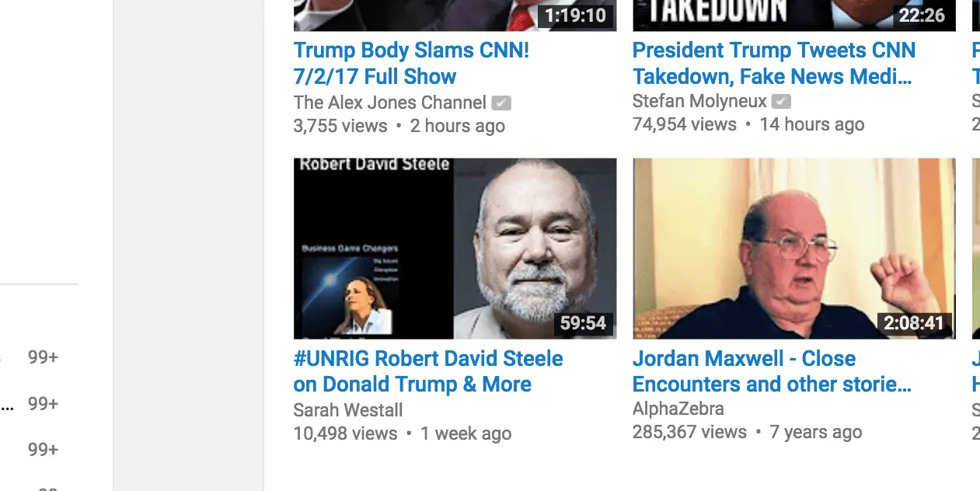This screenshot has width=980, height=491.
Task: Select first sidebar subscription showing 99+
Action: pyautogui.click(x=39, y=357)
